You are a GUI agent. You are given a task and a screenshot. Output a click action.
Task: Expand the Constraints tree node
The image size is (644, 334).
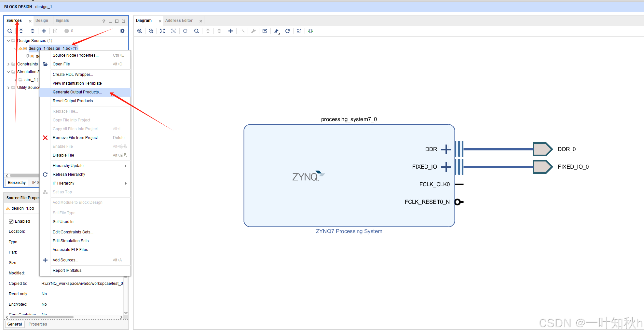(8, 64)
